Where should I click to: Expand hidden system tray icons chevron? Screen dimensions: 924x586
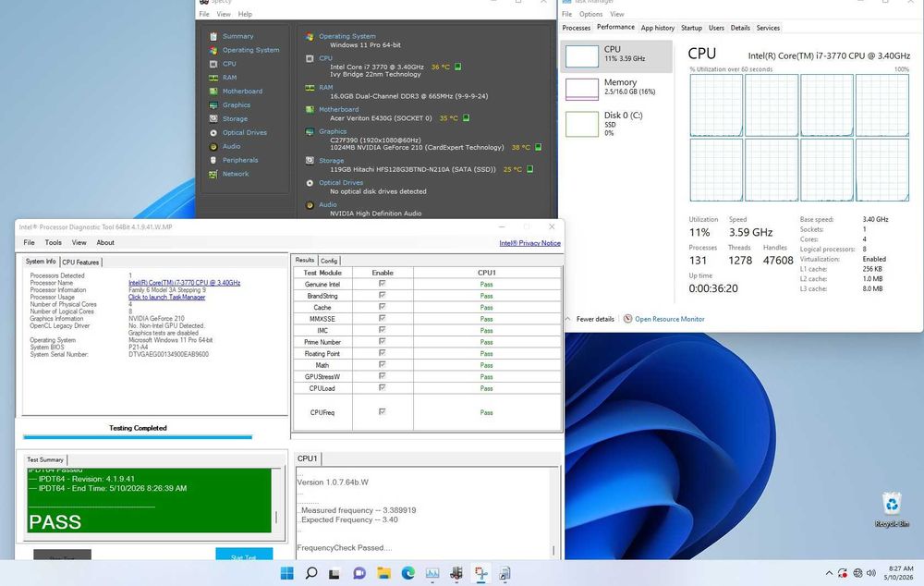(x=829, y=573)
